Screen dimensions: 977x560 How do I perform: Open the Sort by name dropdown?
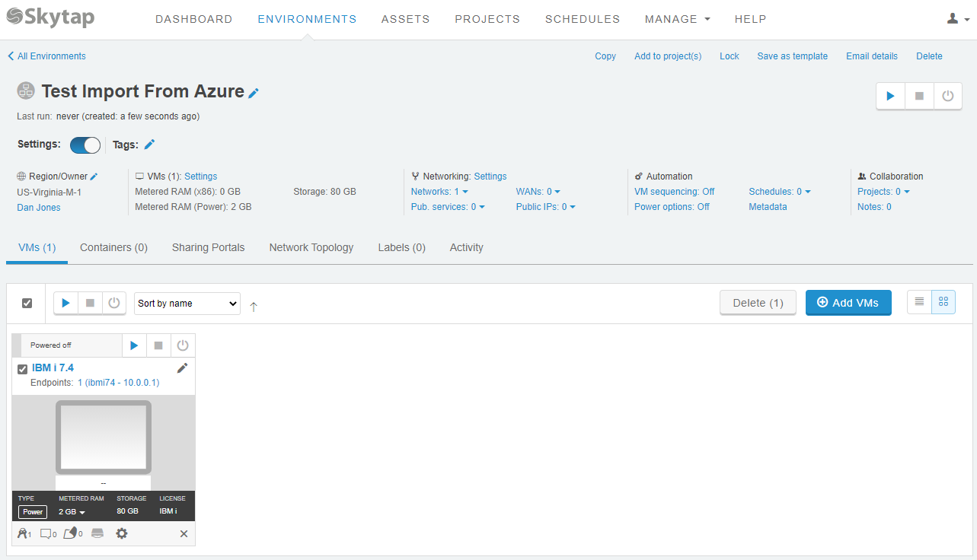click(187, 303)
